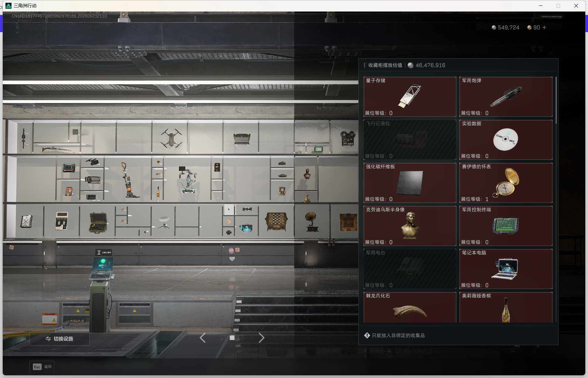The image size is (588, 378).
Task: Click the chessboard table on bottom shelf
Action: point(276,221)
